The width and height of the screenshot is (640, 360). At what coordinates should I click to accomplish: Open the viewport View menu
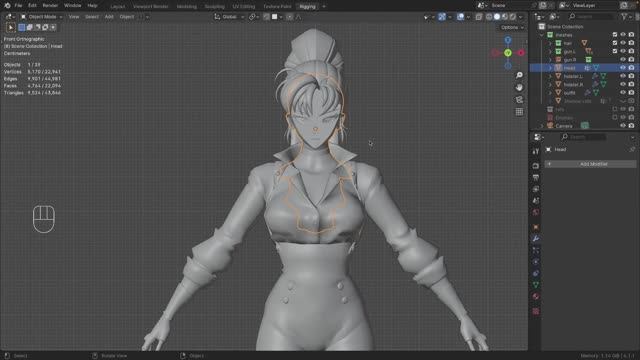[74, 17]
